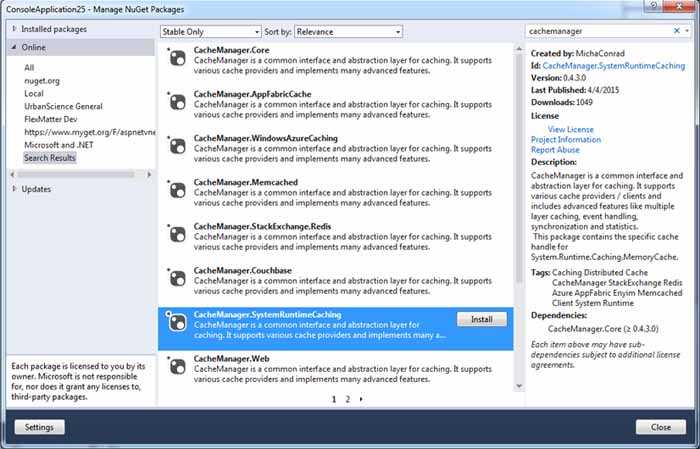Click the CacheManager.Core dependency entry
Image resolution: width=700 pixels, height=449 pixels.
point(603,329)
